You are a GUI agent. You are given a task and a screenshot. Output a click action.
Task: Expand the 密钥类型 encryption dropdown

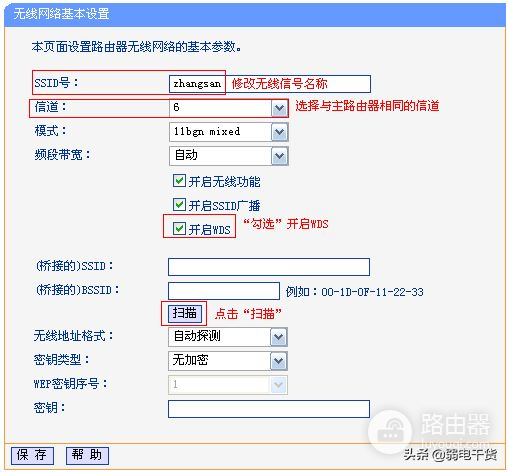pyautogui.click(x=228, y=361)
